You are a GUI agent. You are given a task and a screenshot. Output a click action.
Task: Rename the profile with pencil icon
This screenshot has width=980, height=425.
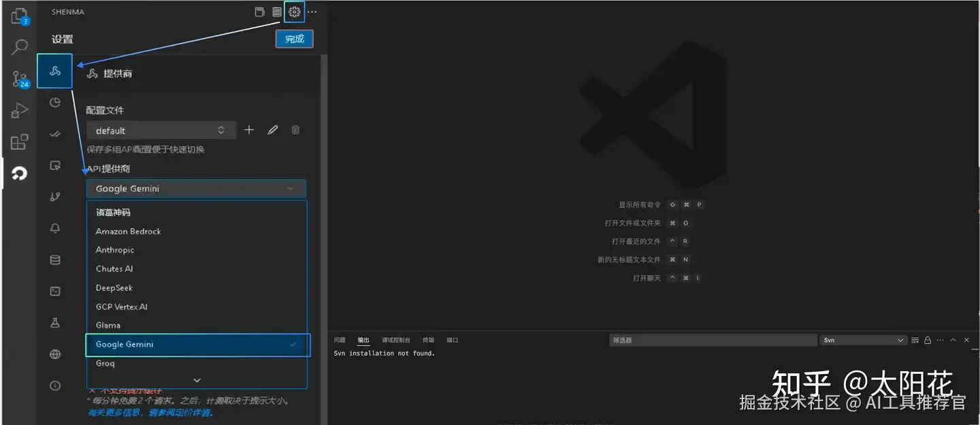pos(273,130)
